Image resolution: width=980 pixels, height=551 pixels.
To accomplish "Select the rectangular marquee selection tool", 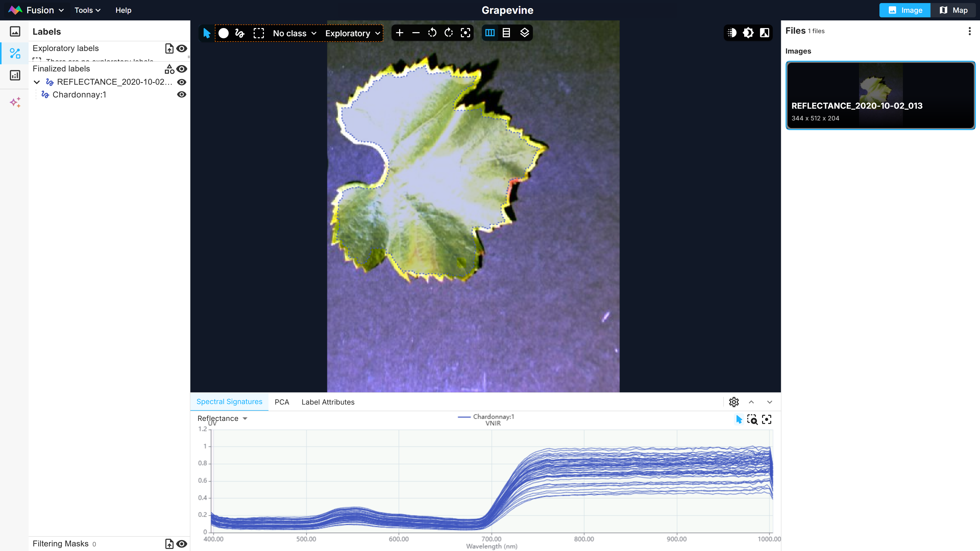I will pyautogui.click(x=259, y=33).
